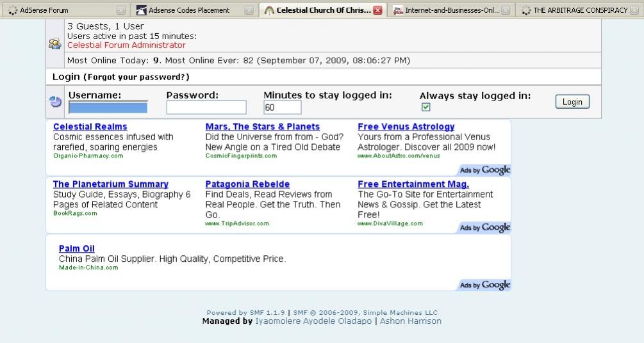Select the Celestial Church Of Chris... tab

322,10
